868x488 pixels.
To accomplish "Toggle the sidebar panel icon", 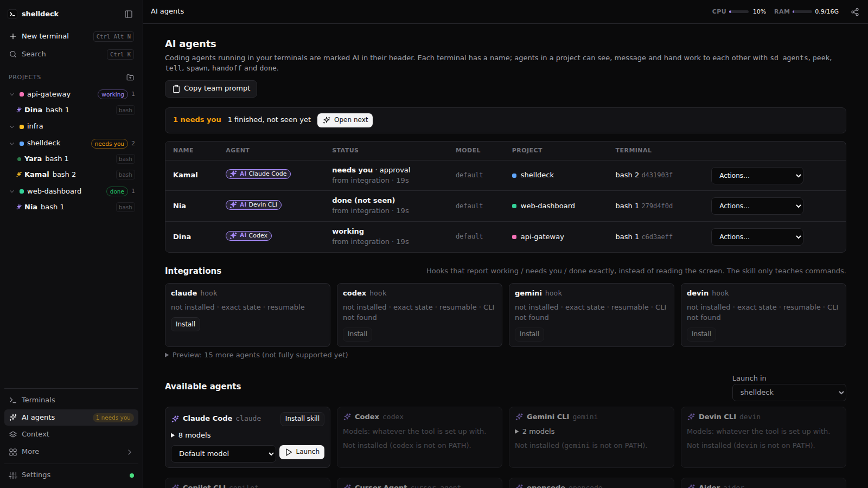I will coord(129,14).
